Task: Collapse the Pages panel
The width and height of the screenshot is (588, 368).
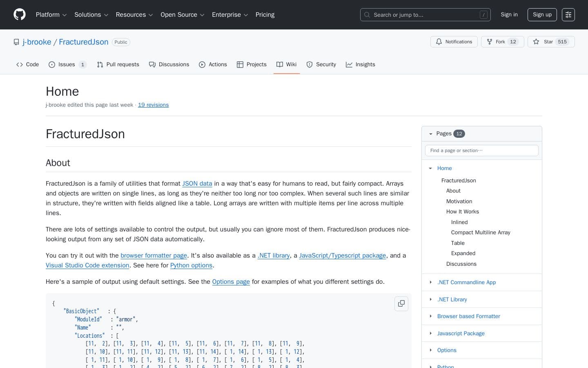Action: 430,134
